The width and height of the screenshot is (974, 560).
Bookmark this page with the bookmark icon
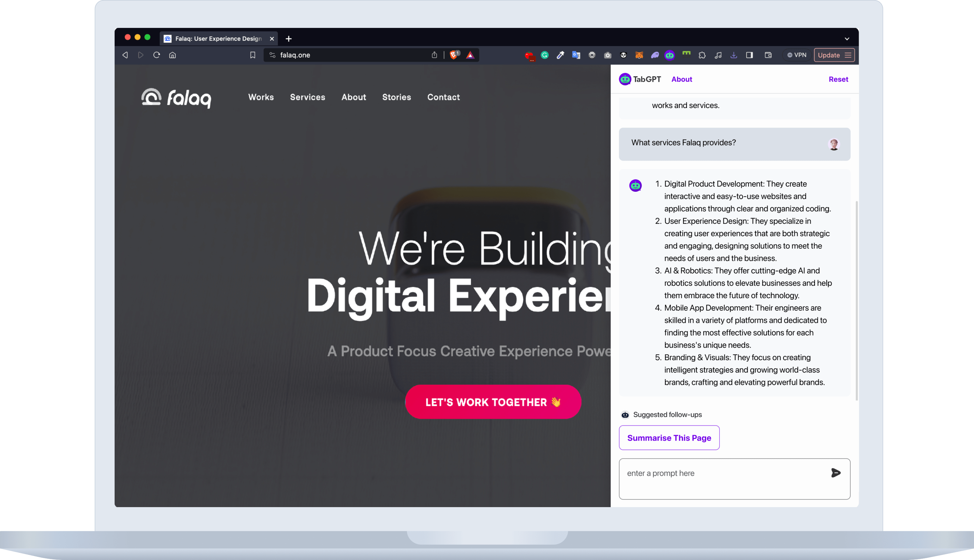click(253, 55)
